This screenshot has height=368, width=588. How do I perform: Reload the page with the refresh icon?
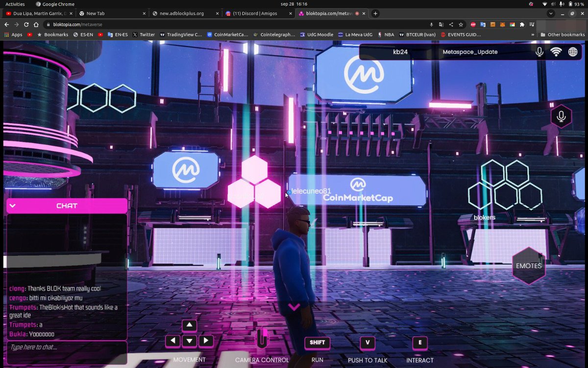(26, 24)
